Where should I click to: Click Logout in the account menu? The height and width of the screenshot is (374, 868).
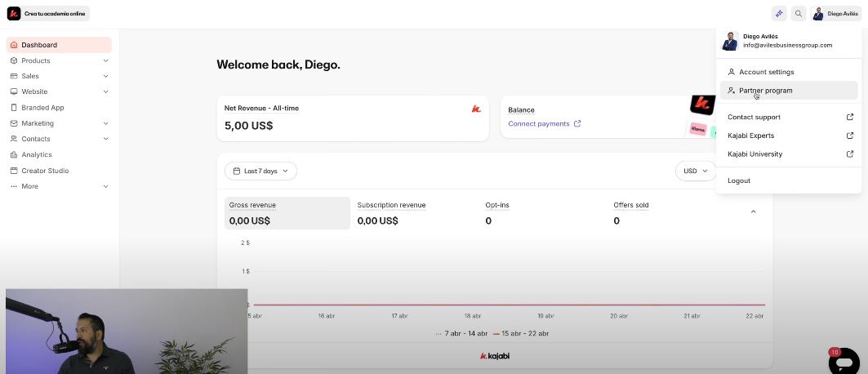[x=739, y=180]
